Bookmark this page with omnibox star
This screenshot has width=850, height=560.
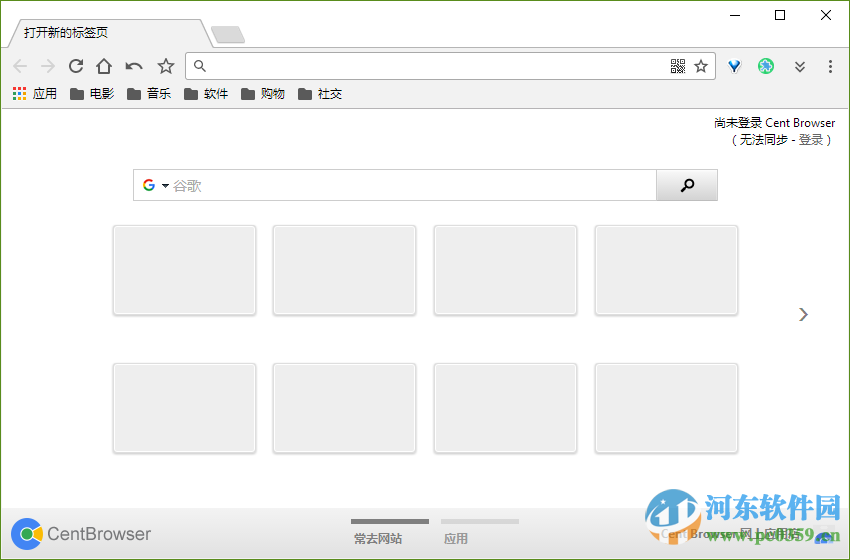pyautogui.click(x=701, y=66)
